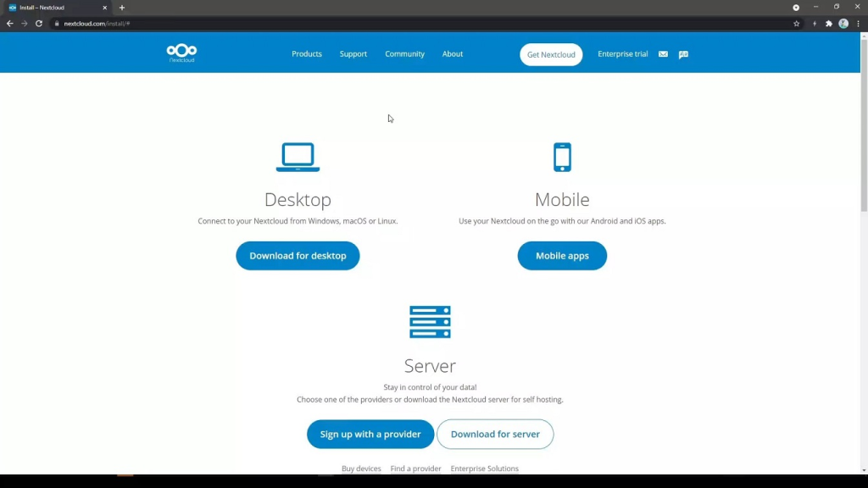Click the Nextcloud logo in header

coord(181,53)
